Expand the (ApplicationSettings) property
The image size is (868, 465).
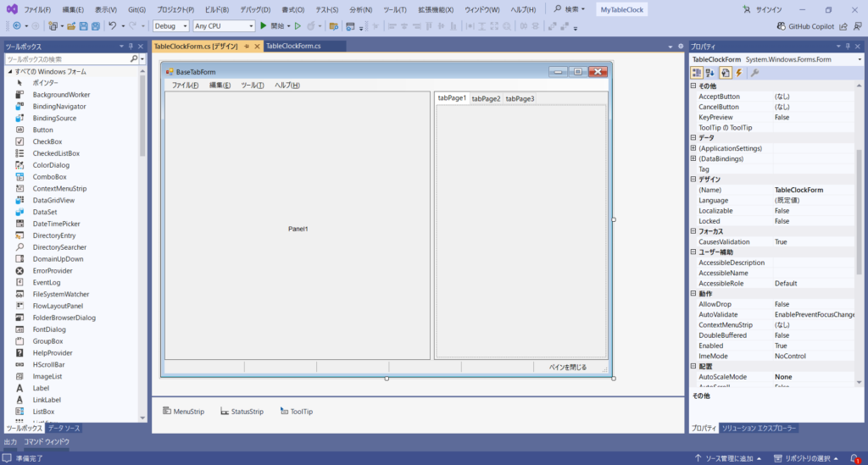[693, 148]
